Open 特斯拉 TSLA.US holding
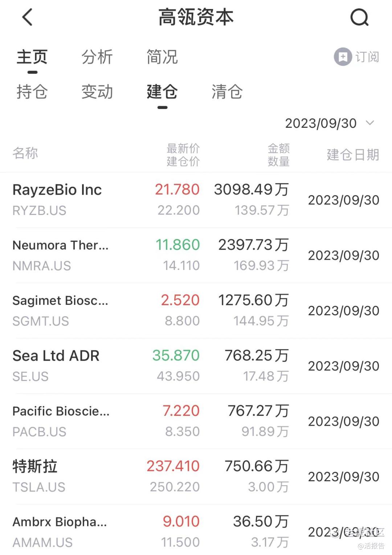392x555 pixels. pos(196,477)
